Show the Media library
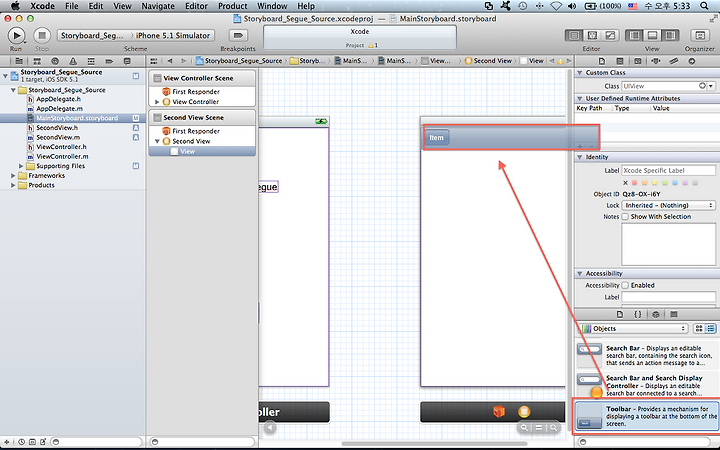The width and height of the screenshot is (720, 450). pos(674,315)
